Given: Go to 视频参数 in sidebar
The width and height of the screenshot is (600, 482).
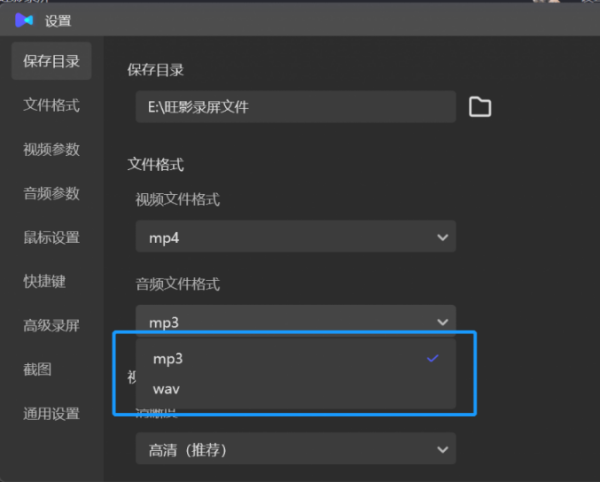Looking at the screenshot, I should [51, 149].
